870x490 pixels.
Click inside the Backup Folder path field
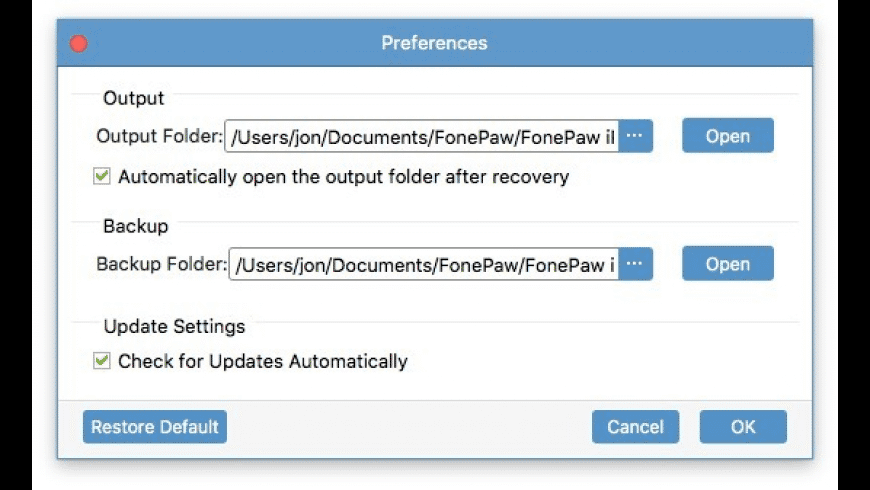(x=422, y=265)
